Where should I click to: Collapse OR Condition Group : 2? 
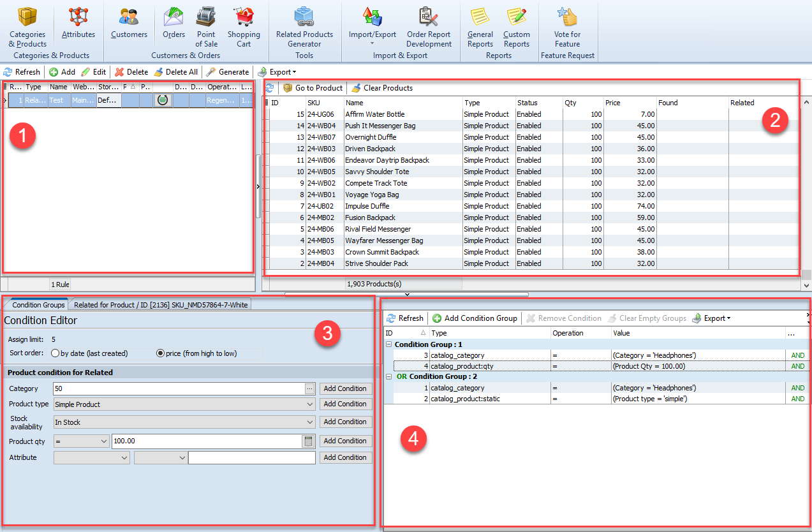tap(389, 376)
